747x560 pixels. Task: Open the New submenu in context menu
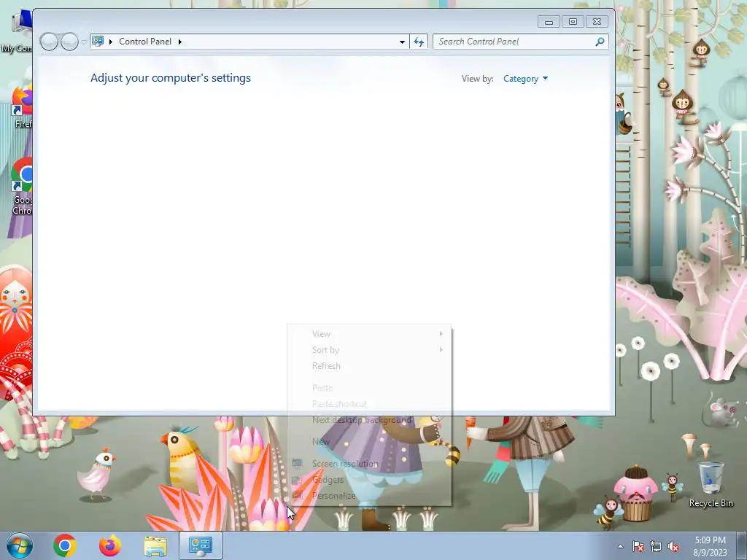coord(369,441)
